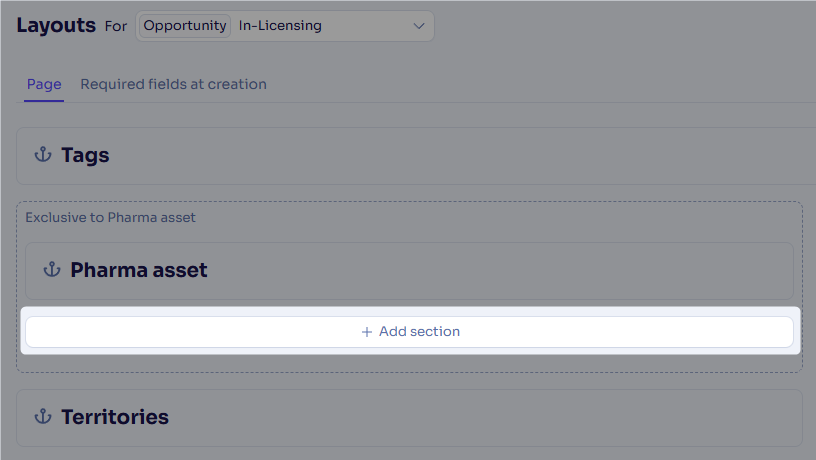The image size is (816, 460).
Task: Open the In-Licensing dropdown value
Action: (280, 25)
